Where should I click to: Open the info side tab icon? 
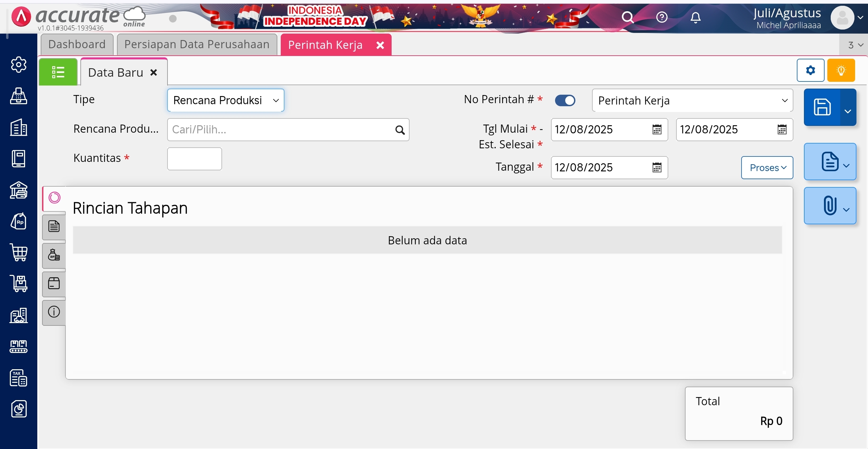click(54, 312)
